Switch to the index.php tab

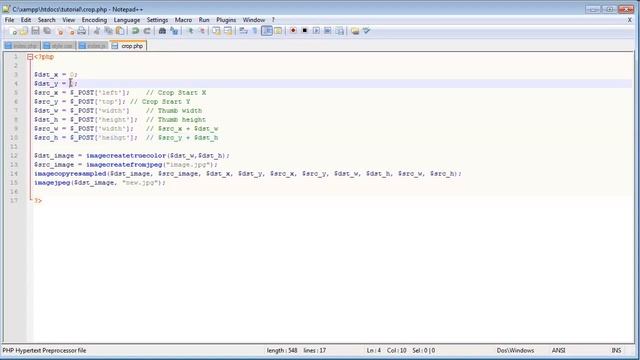22,46
